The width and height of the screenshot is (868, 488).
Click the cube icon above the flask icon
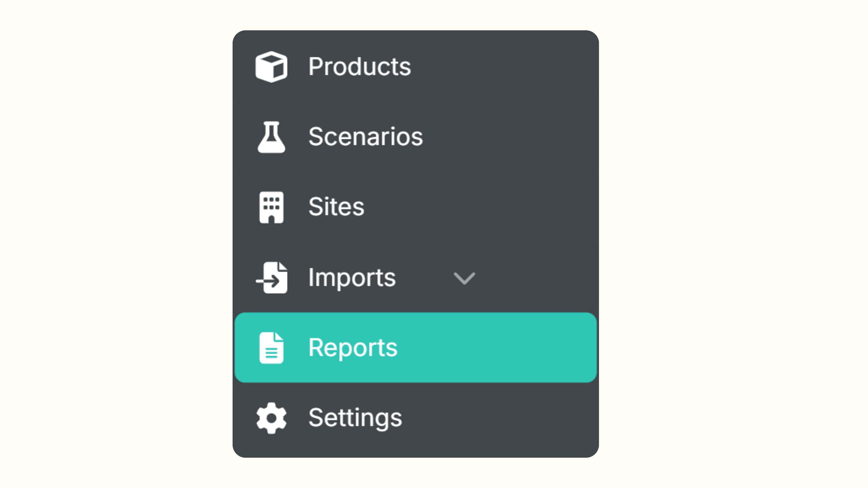[x=271, y=66]
